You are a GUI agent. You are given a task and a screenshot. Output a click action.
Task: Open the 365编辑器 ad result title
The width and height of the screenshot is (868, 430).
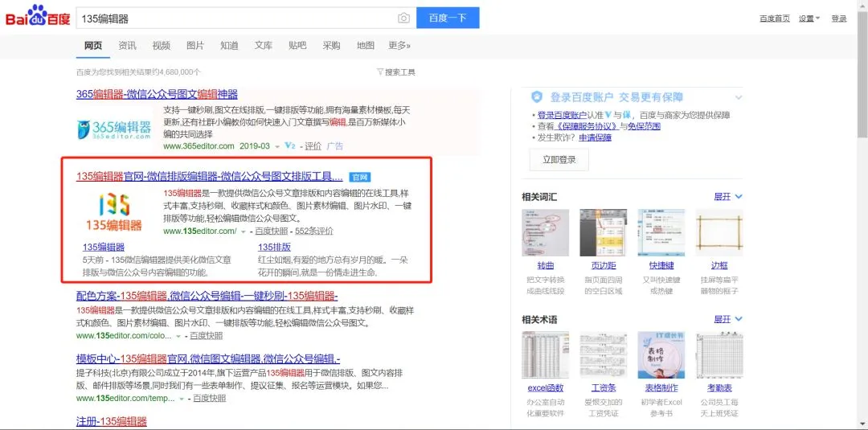click(x=157, y=94)
